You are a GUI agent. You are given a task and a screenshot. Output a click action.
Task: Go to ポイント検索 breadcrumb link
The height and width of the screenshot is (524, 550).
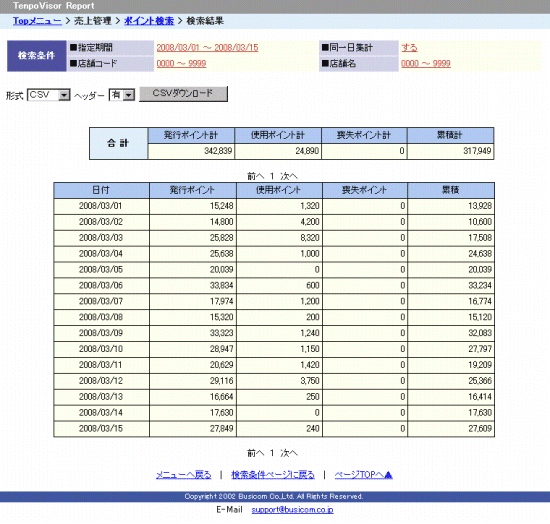point(149,21)
